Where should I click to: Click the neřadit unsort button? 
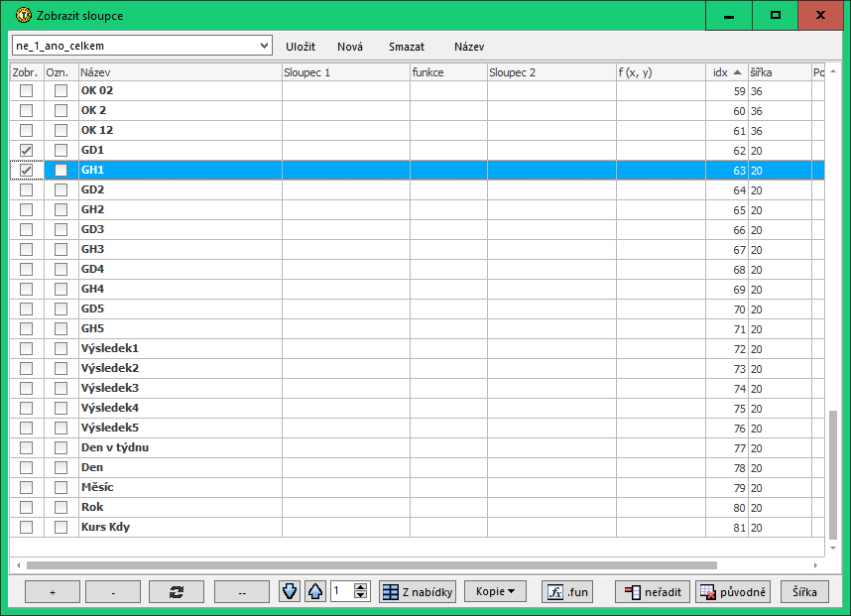pyautogui.click(x=653, y=591)
